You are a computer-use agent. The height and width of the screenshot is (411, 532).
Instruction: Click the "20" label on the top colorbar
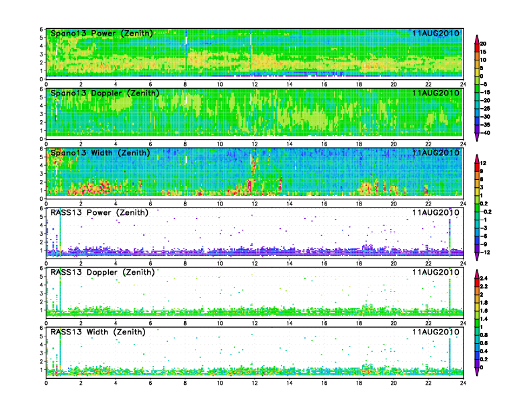pyautogui.click(x=483, y=44)
